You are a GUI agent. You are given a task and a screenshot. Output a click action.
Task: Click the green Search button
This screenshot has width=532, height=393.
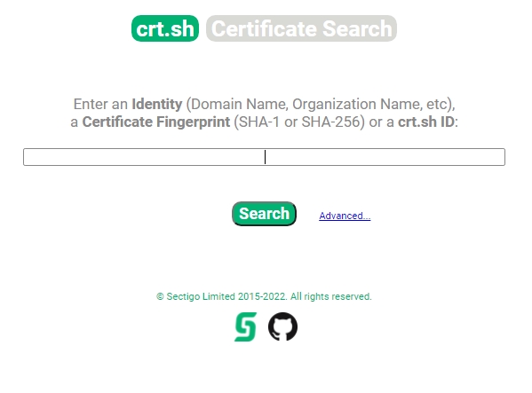pyautogui.click(x=264, y=214)
